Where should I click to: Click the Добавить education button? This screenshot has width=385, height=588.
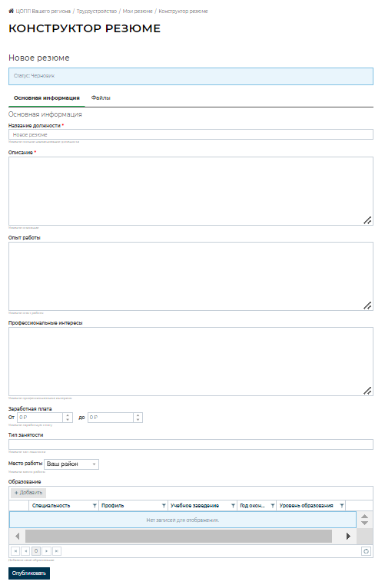tap(28, 493)
